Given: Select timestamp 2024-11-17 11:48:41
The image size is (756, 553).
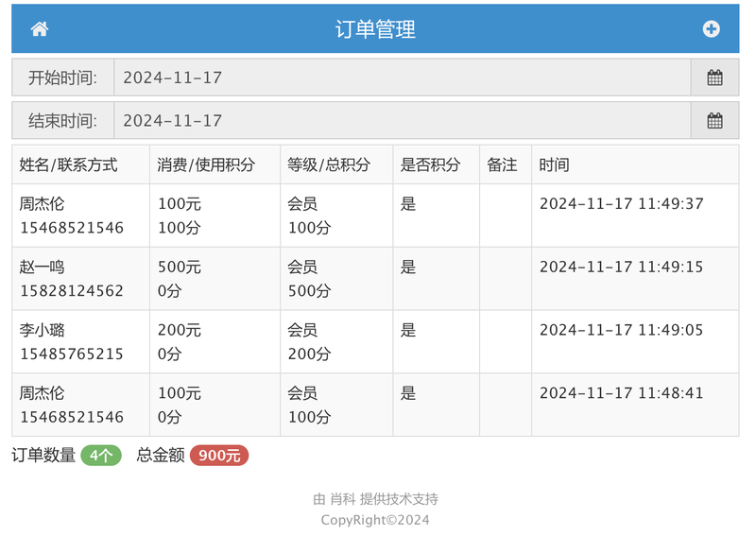Looking at the screenshot, I should (x=622, y=393).
